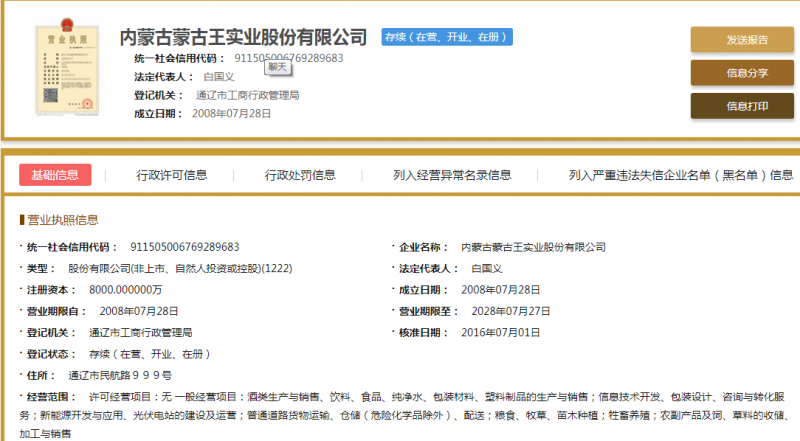The height and width of the screenshot is (441, 800).
Task: Click 核准日期 value 2016年07月01日
Action: pos(501,333)
